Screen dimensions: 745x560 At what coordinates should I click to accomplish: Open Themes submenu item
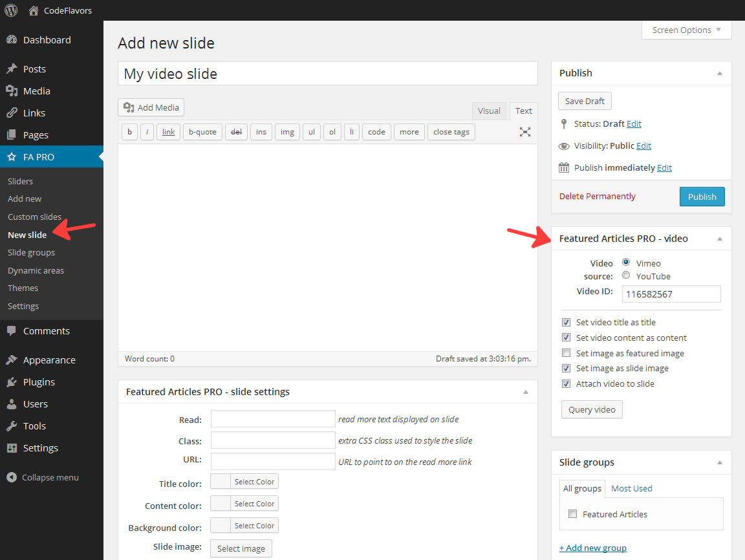(23, 288)
